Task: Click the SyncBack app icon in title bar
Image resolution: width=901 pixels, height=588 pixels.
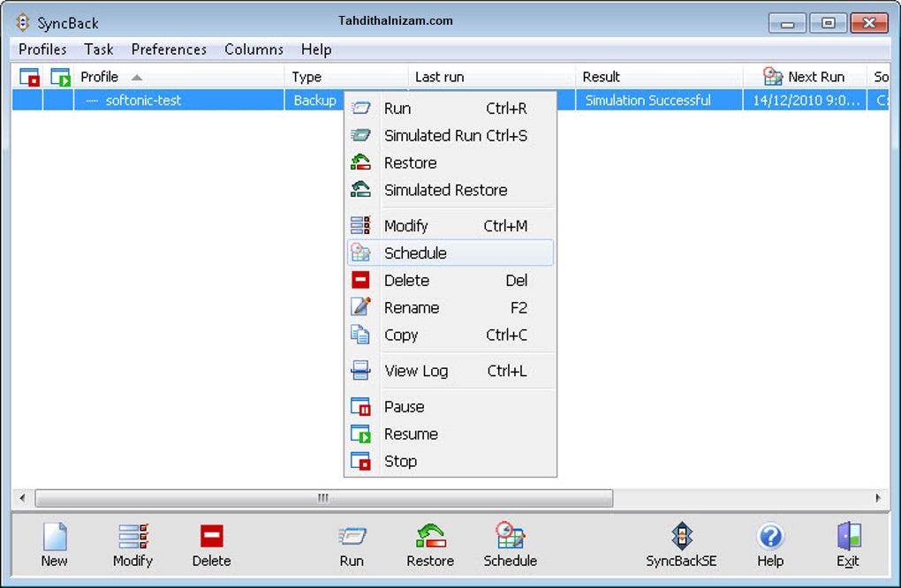Action: (x=23, y=22)
